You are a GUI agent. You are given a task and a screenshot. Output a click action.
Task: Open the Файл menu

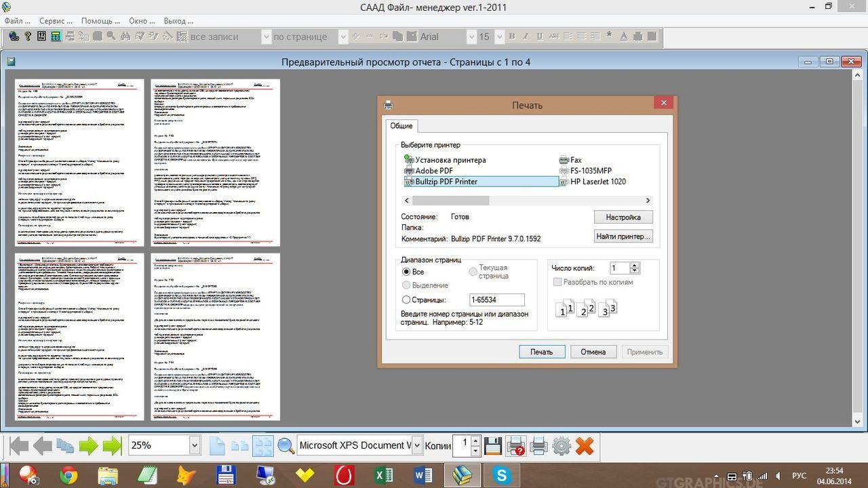coord(17,21)
